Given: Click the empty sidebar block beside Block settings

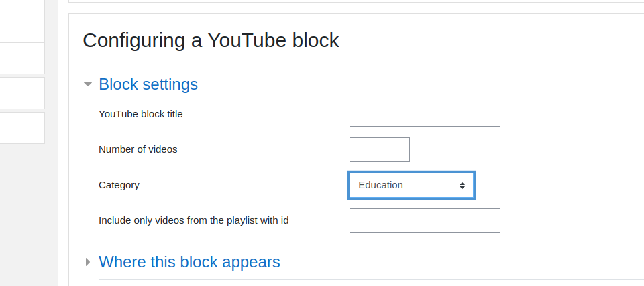Looking at the screenshot, I should pyautogui.click(x=22, y=93).
